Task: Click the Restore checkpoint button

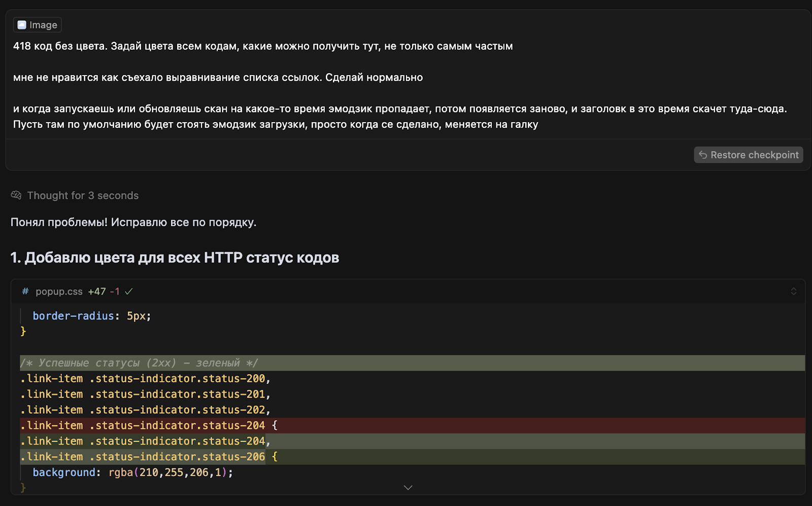Action: point(749,155)
